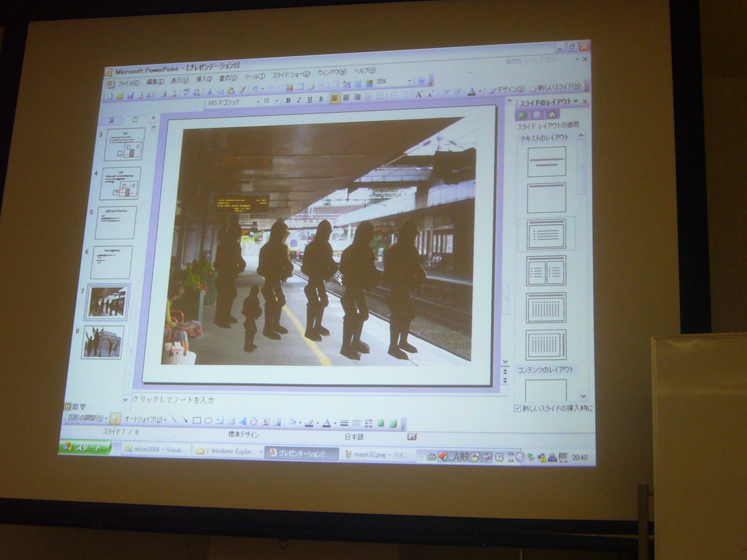Image resolution: width=747 pixels, height=560 pixels.
Task: Click task pane Back arrow icon
Action: pos(522,115)
